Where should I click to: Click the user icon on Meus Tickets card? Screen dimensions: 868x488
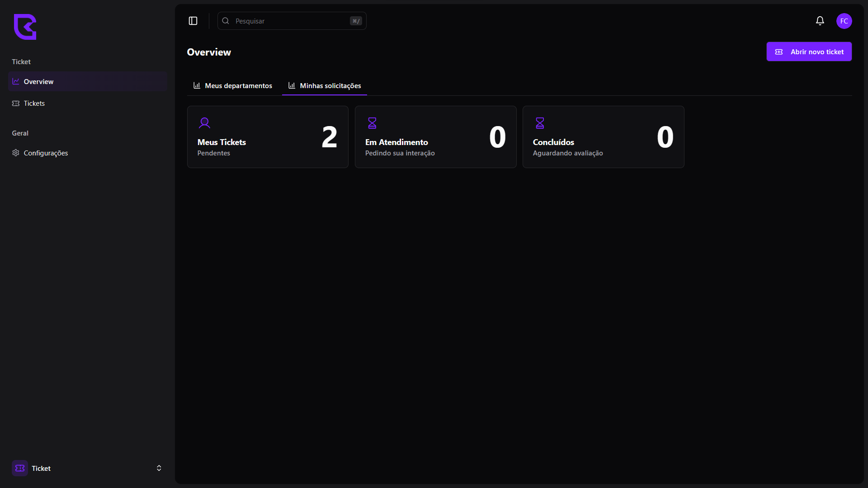click(x=204, y=123)
